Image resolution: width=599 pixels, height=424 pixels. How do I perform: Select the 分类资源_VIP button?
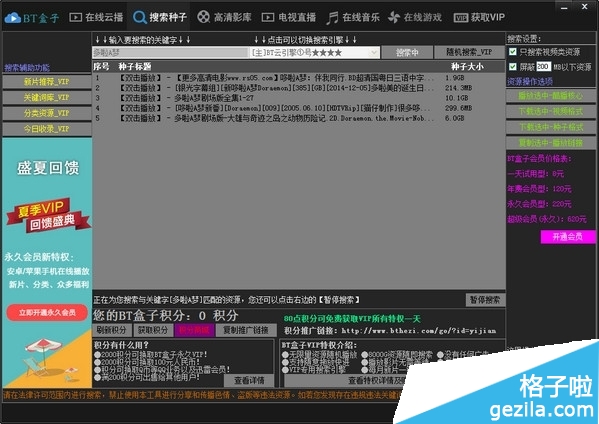click(47, 113)
